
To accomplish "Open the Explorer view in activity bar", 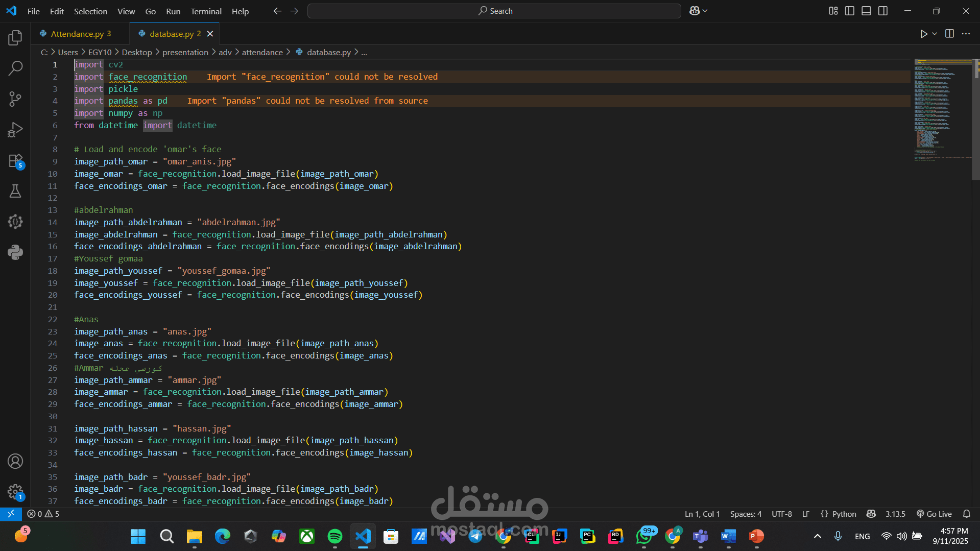I will point(15,37).
